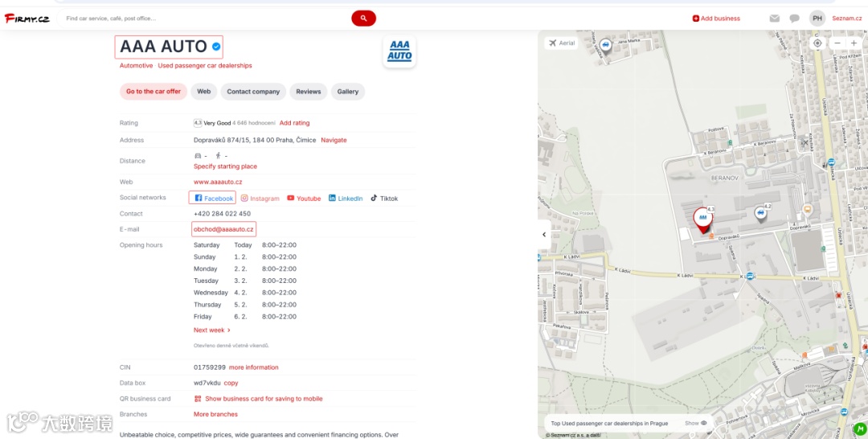Viewport: 868px width, 439px height.
Task: Click the LinkedIn icon
Action: pos(332,198)
